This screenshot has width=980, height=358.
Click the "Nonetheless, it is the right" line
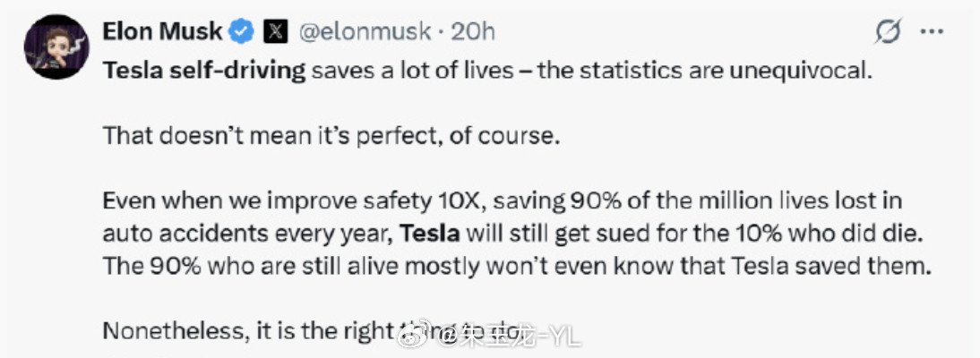(x=246, y=330)
